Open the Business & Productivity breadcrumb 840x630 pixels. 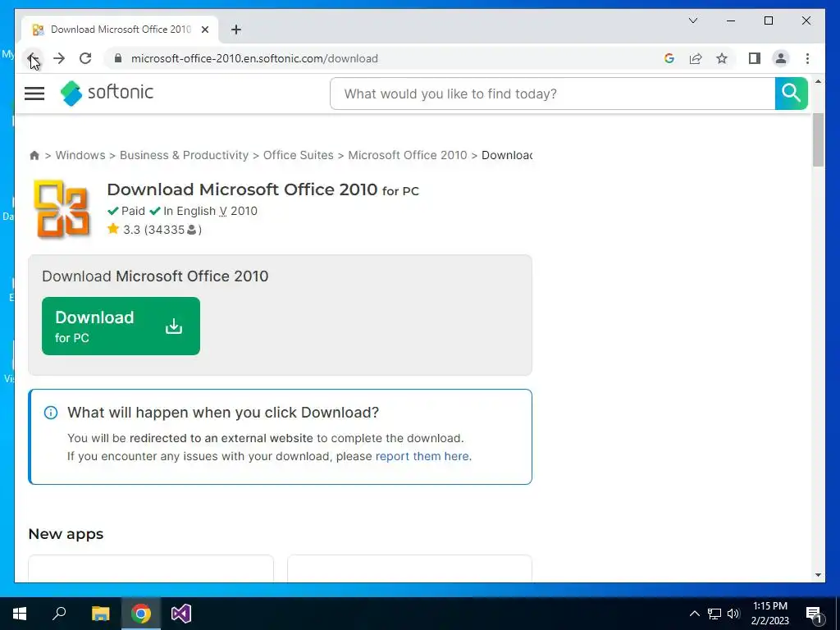(x=185, y=155)
